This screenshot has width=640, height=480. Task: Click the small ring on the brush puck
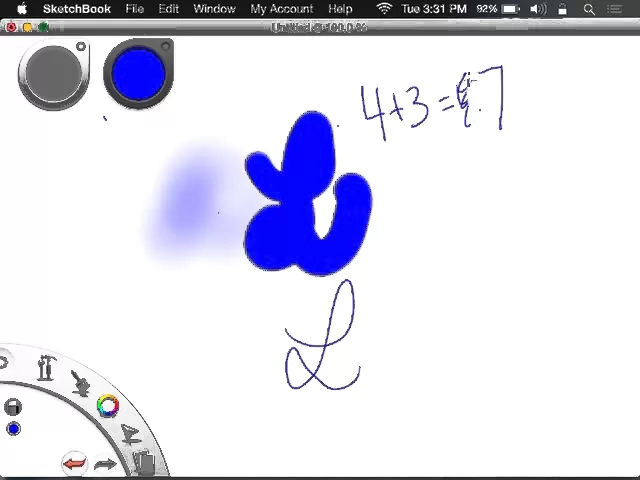point(81,47)
